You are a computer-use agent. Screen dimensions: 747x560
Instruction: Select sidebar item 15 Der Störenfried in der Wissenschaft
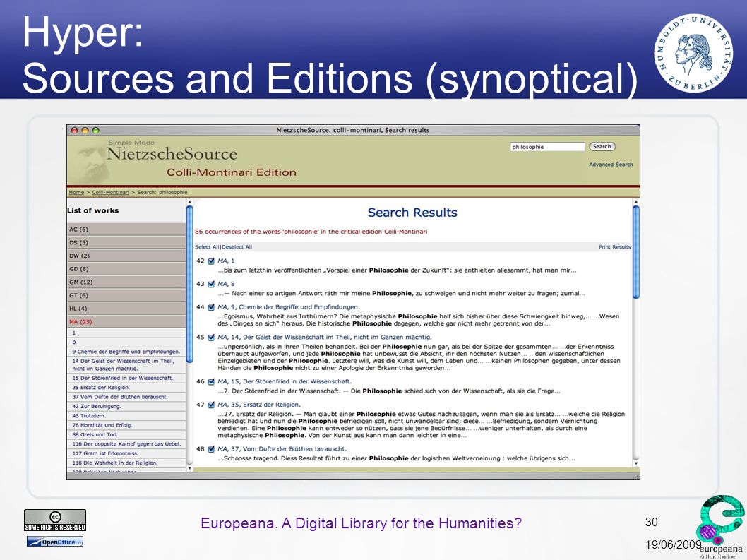pyautogui.click(x=126, y=378)
